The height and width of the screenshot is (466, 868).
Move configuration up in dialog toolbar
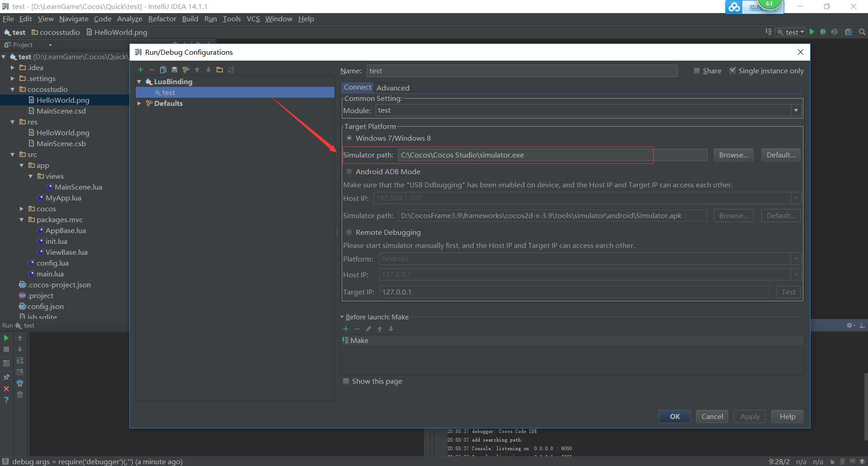point(197,70)
